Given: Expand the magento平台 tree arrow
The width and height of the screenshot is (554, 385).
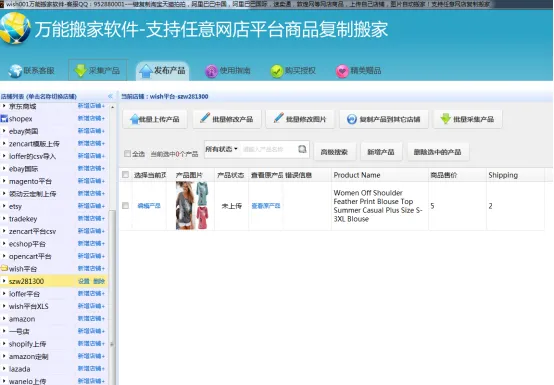Looking at the screenshot, I should tap(4, 181).
